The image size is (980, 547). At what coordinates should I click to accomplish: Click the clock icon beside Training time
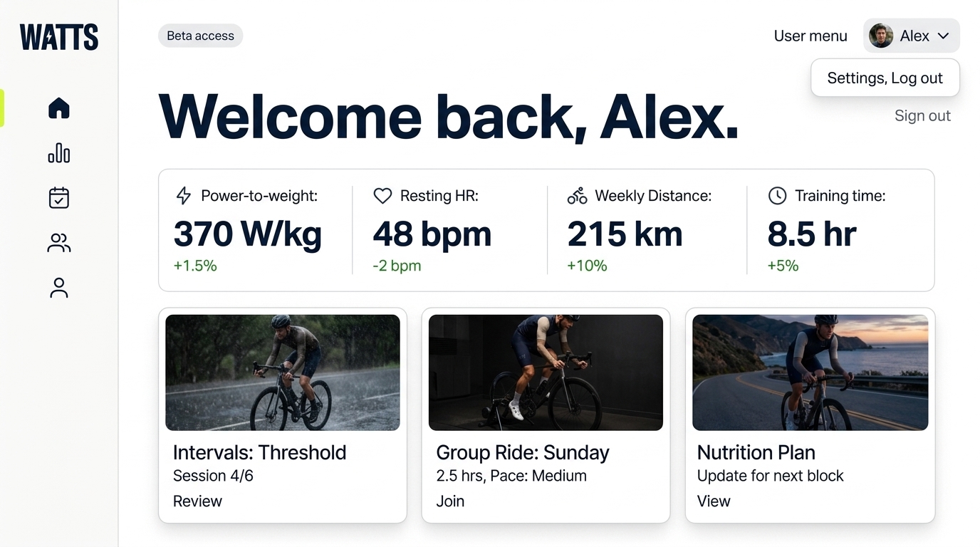click(x=777, y=196)
